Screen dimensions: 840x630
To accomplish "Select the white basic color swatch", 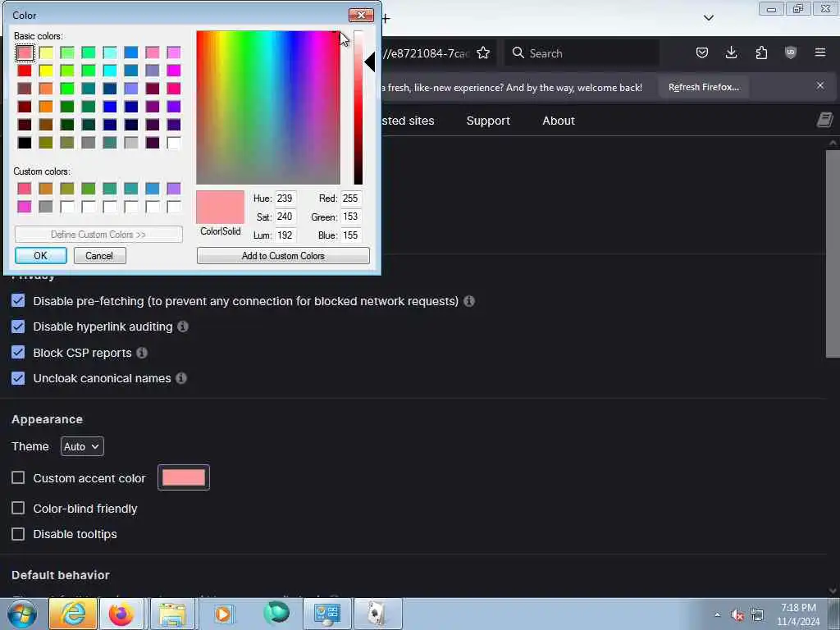I will pyautogui.click(x=174, y=143).
